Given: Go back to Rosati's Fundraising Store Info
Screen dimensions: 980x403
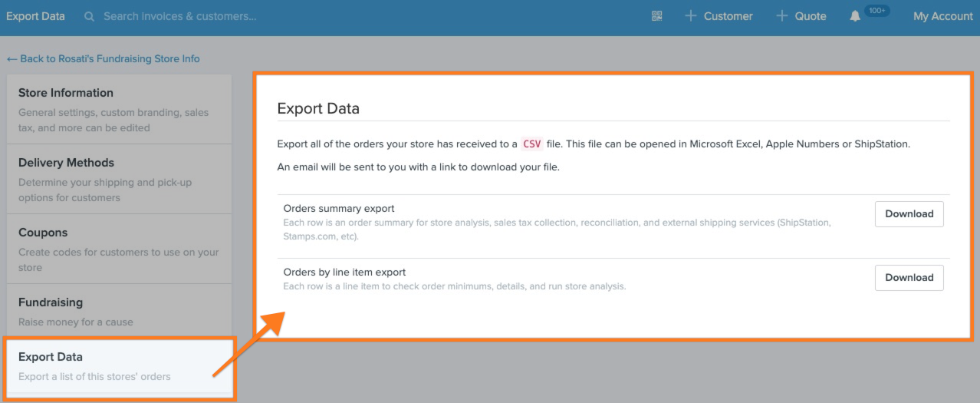Looking at the screenshot, I should pyautogui.click(x=103, y=58).
